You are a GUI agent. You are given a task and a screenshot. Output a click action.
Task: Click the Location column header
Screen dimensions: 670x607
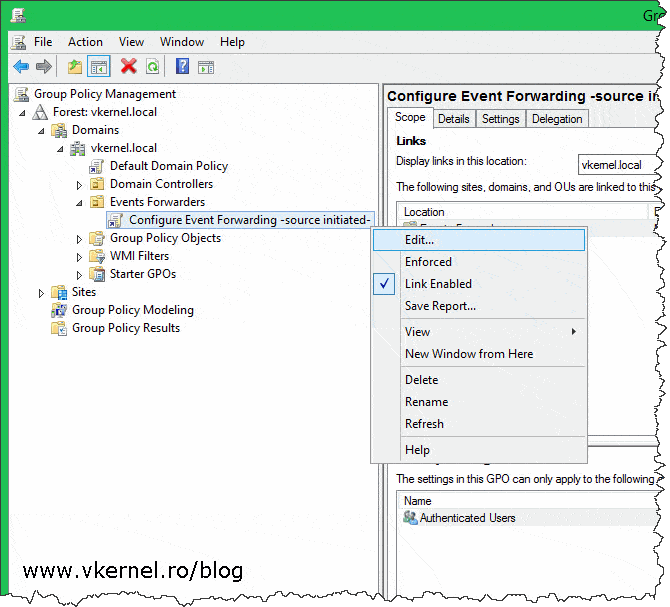[x=523, y=212]
